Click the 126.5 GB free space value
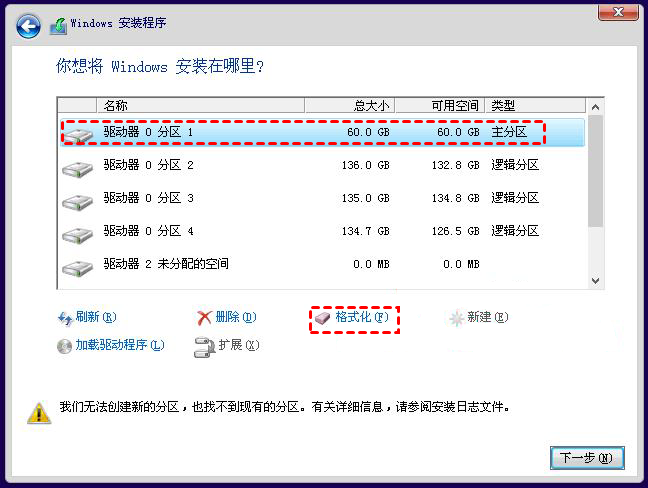This screenshot has height=488, width=648. [455, 231]
